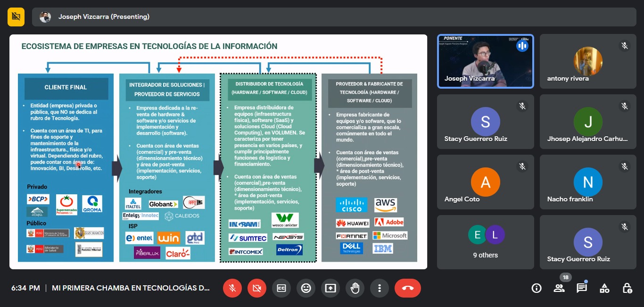
Task: Select Joseph Vizcarra's video tile
Action: [486, 61]
